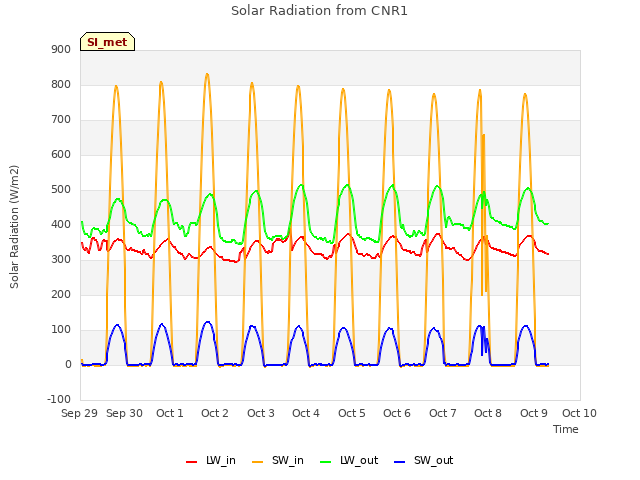The height and width of the screenshot is (480, 640).
Task: Click the red LW_in legend color marker
Action: 191,462
